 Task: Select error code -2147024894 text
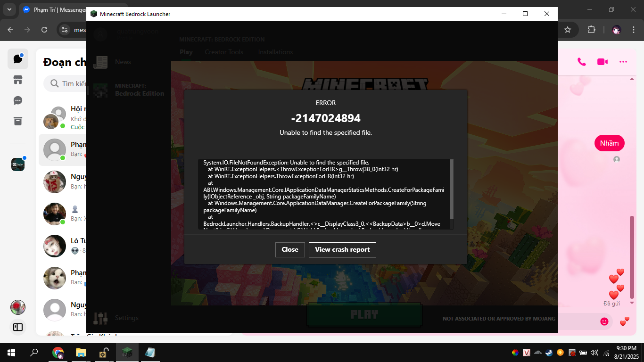[326, 118]
